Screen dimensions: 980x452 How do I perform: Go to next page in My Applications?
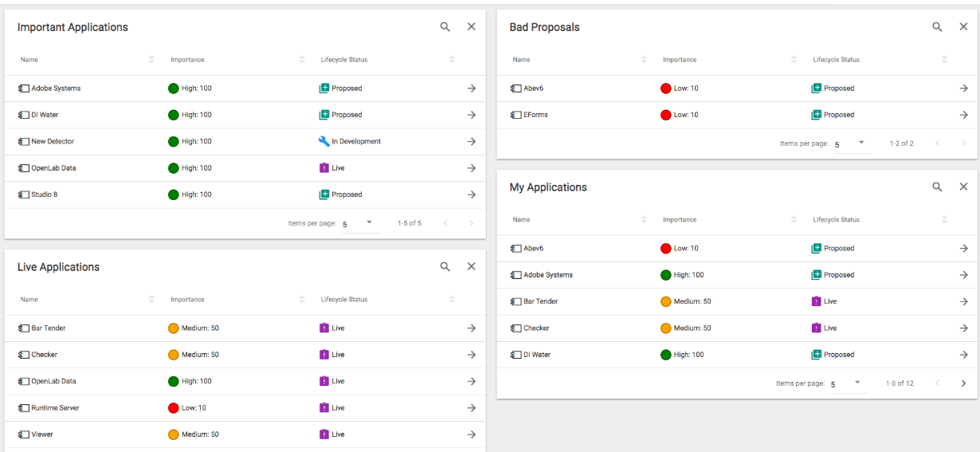click(x=963, y=383)
